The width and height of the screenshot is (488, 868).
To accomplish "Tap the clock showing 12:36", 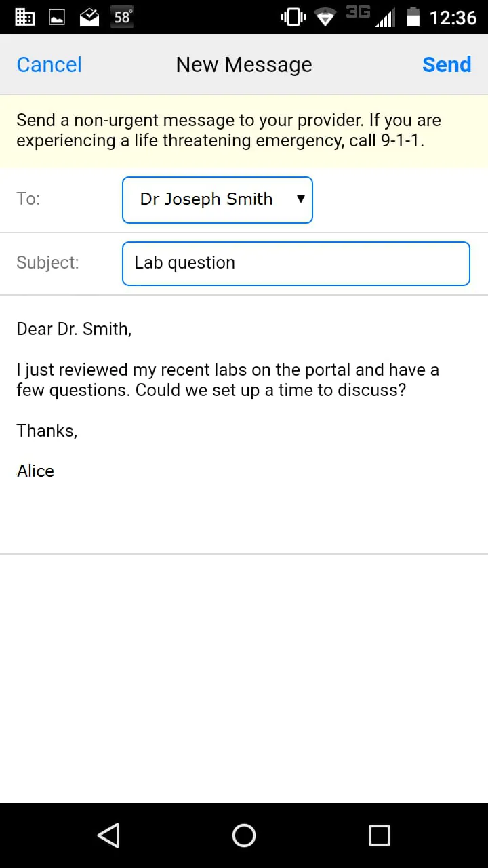I will point(453,17).
